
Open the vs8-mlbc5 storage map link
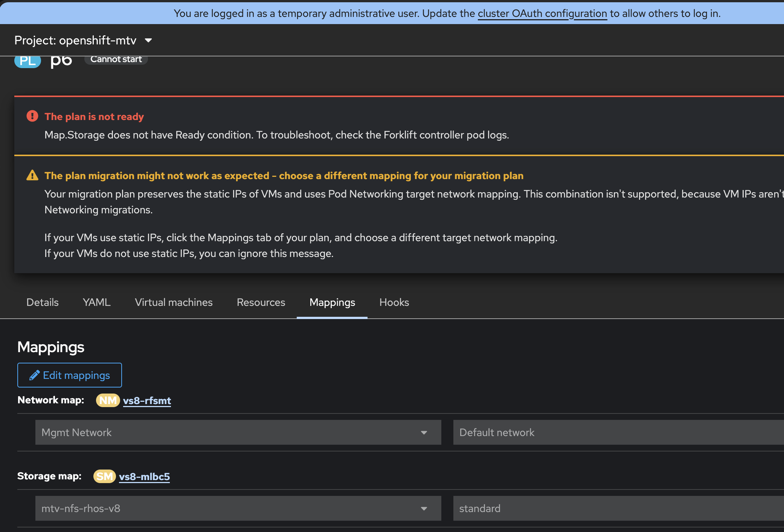144,476
